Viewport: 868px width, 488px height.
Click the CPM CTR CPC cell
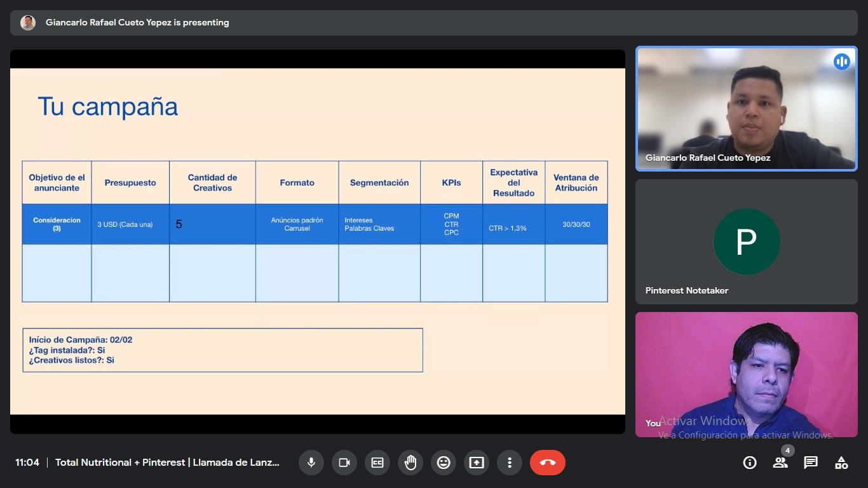point(451,224)
